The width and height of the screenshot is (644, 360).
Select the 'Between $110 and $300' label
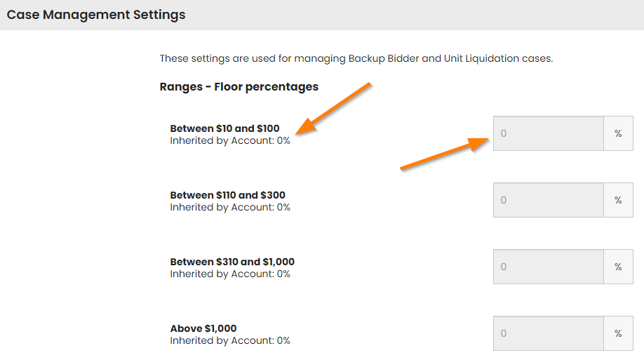227,195
